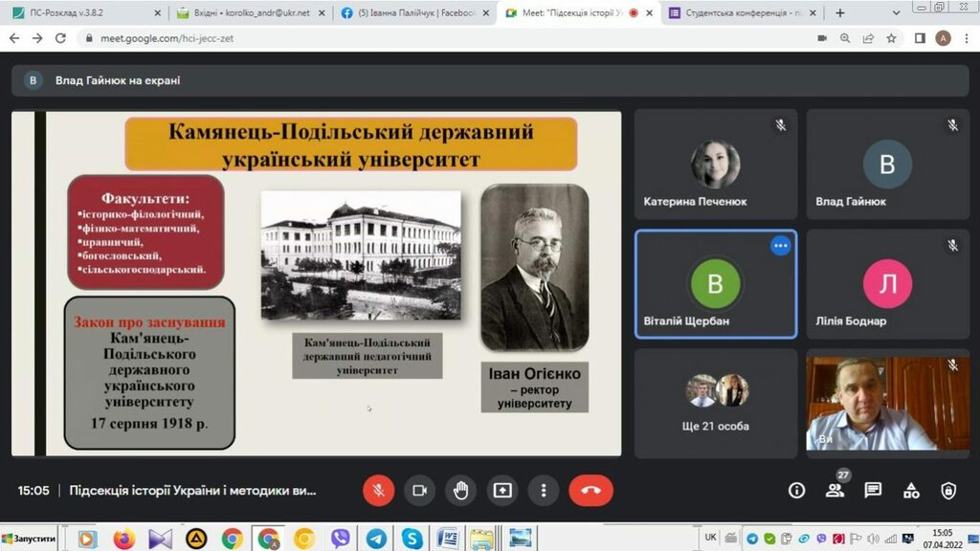
Task: Open the chat panel
Action: coord(873,491)
